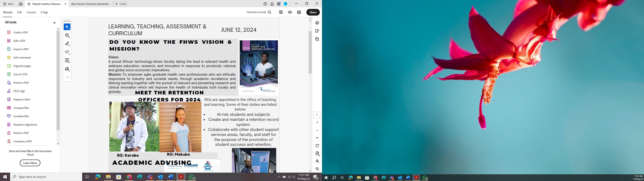Viewport: 644px width, 181px height.
Task: Print the document with printer icon
Action: click(x=299, y=12)
